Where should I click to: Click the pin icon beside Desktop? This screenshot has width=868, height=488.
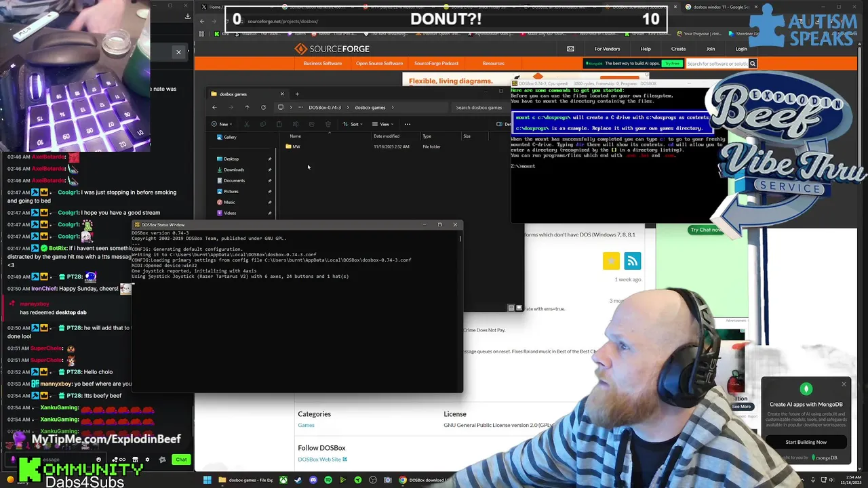(270, 159)
